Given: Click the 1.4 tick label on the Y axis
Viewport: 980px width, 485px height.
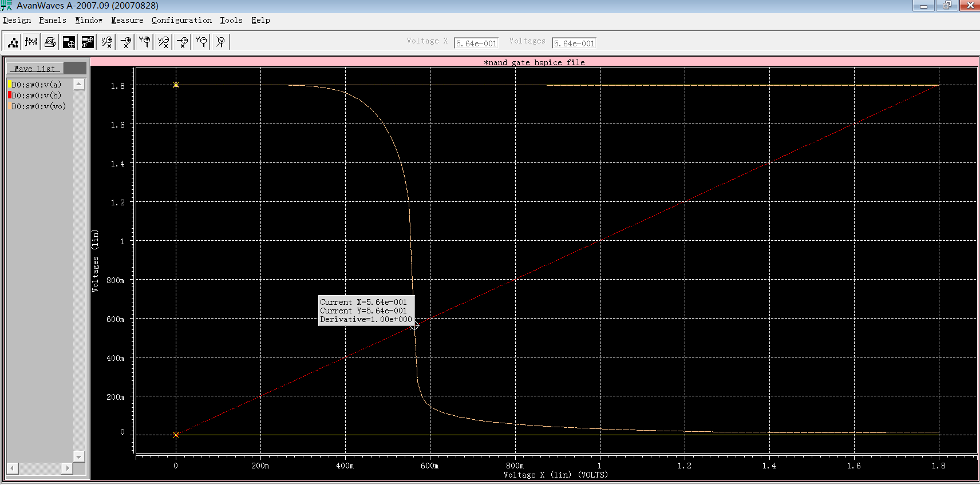Looking at the screenshot, I should (118, 164).
